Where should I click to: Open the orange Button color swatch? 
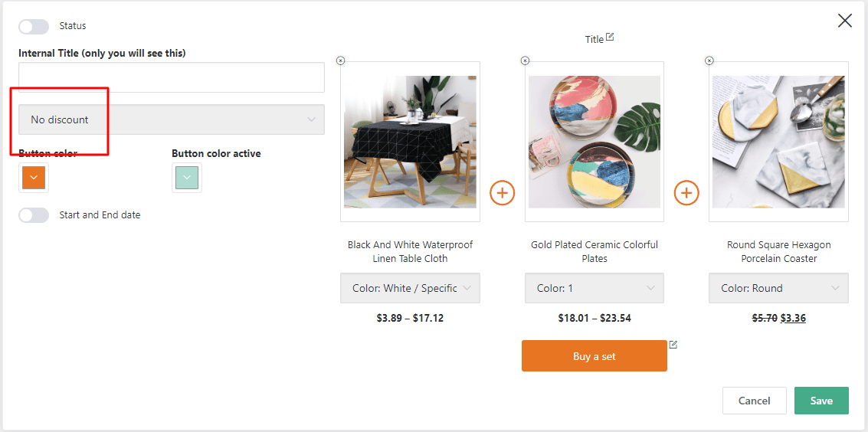[34, 178]
